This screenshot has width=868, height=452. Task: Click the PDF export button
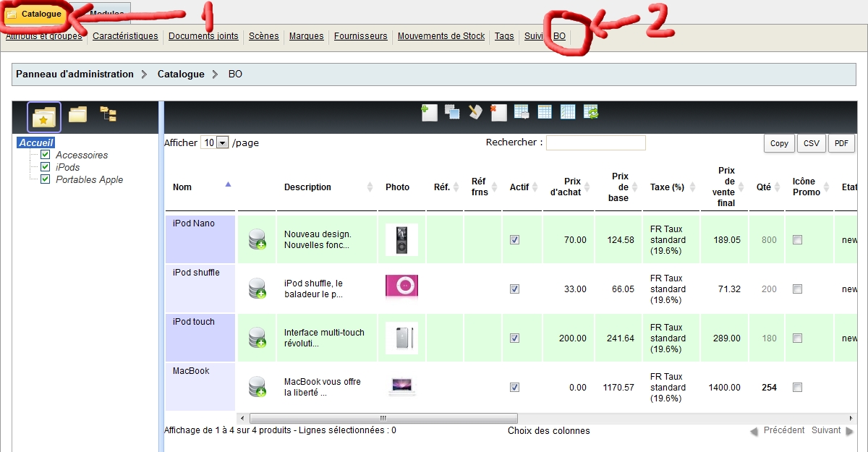pyautogui.click(x=841, y=143)
